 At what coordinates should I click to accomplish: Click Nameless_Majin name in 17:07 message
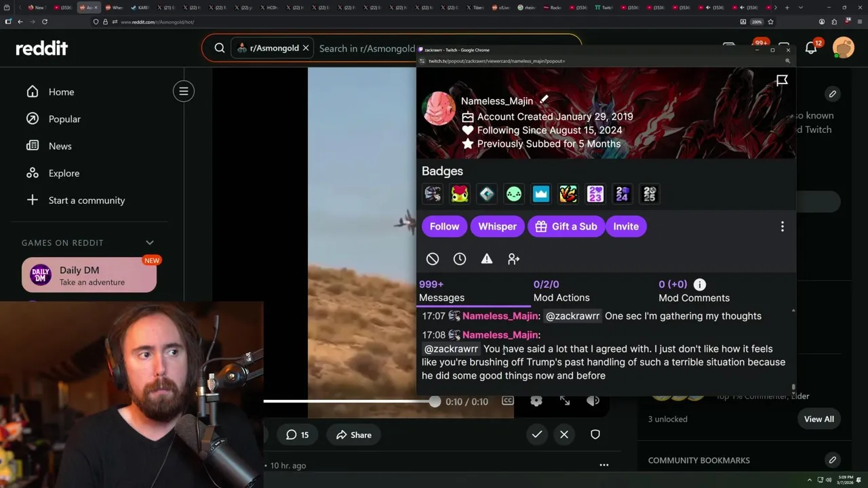(x=500, y=316)
